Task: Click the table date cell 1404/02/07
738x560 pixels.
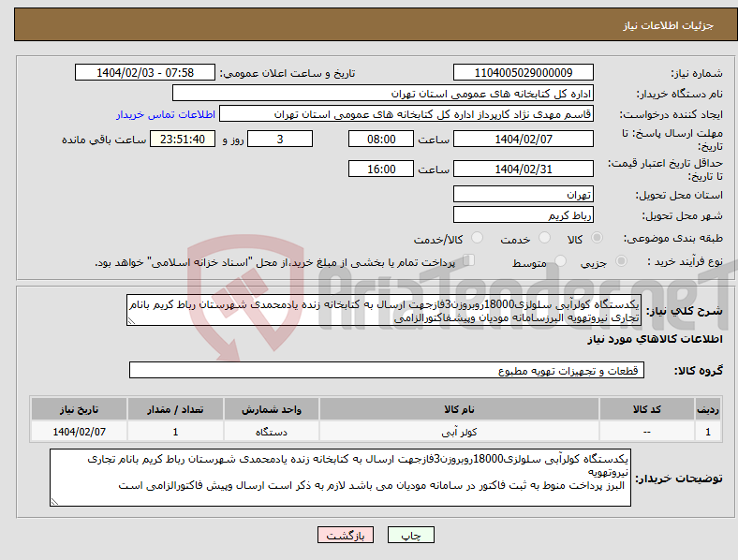Action: coord(79,432)
